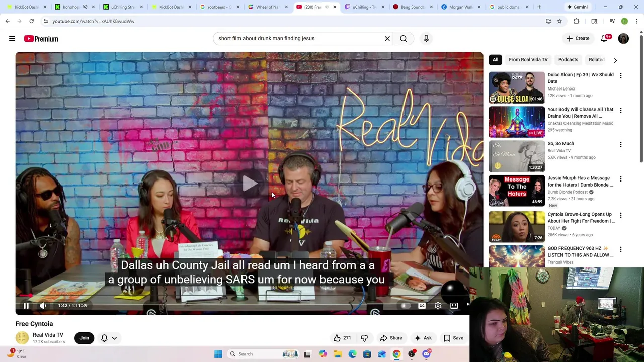
Task: Open a new browser tab with plus icon
Action: point(539,7)
